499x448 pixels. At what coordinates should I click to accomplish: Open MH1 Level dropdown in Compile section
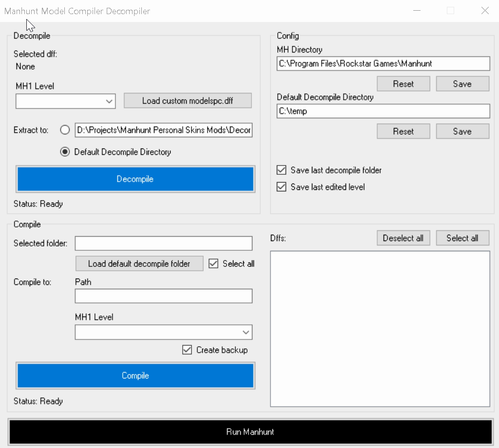click(164, 332)
